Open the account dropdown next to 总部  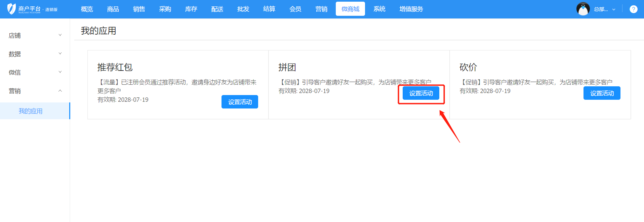[613, 9]
